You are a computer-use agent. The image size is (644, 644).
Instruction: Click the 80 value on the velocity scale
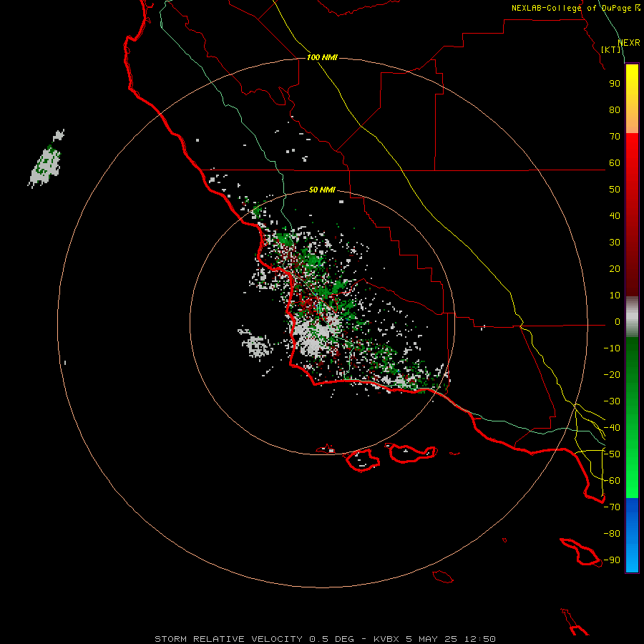click(x=615, y=110)
